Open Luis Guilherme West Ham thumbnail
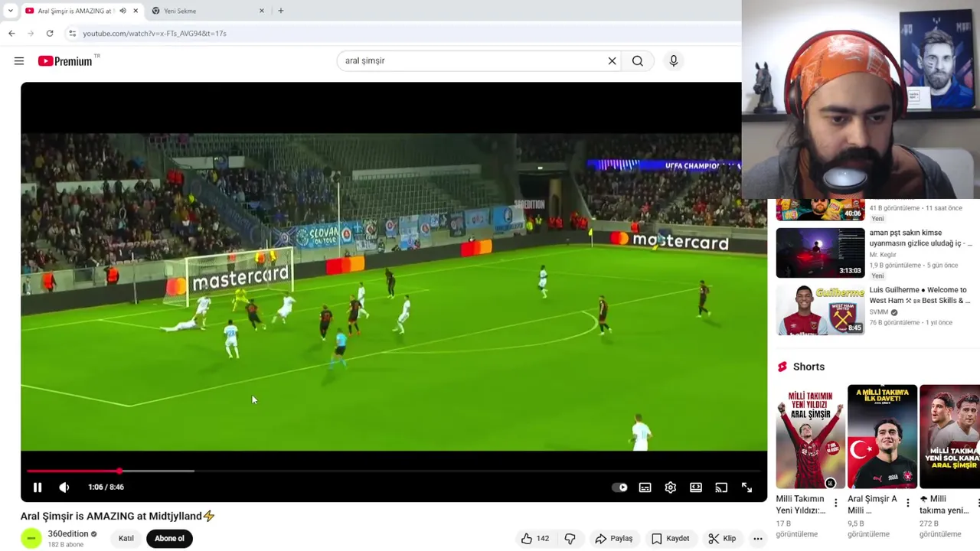Viewport: 980px width, 551px height. tap(820, 310)
